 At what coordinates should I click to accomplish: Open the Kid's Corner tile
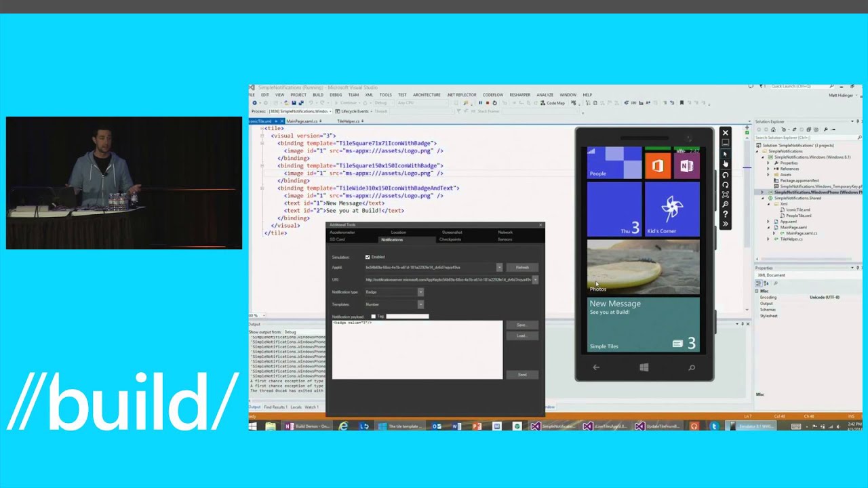(672, 209)
